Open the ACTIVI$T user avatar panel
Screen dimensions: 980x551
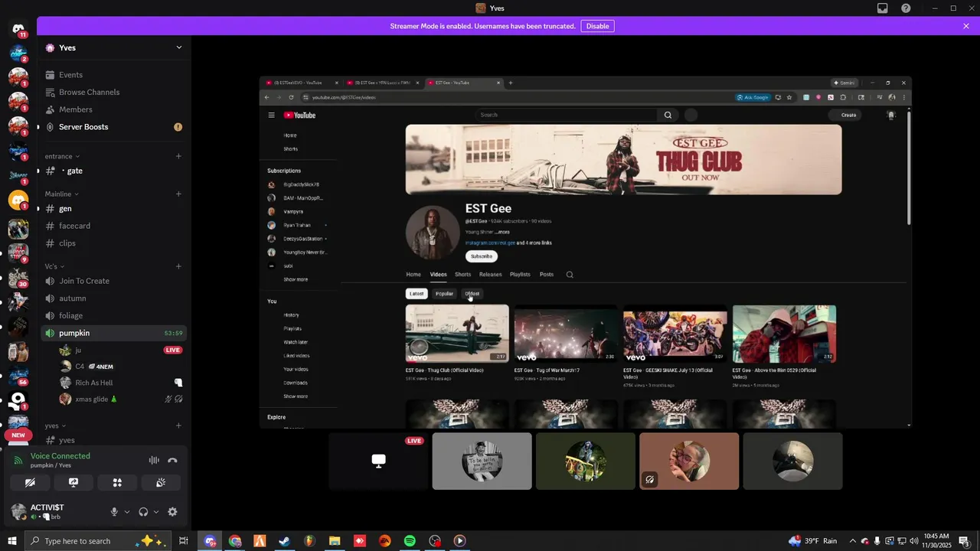[x=19, y=511]
